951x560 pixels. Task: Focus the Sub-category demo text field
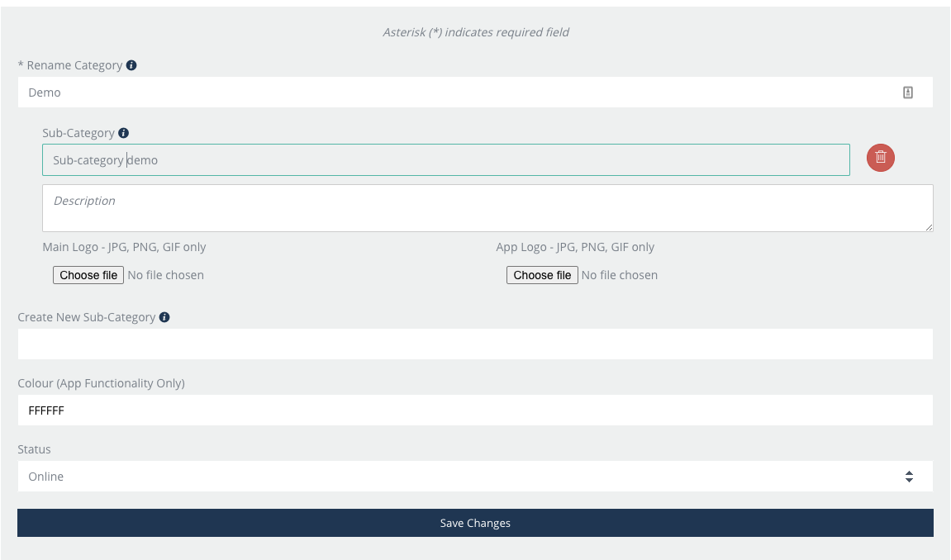click(x=446, y=160)
